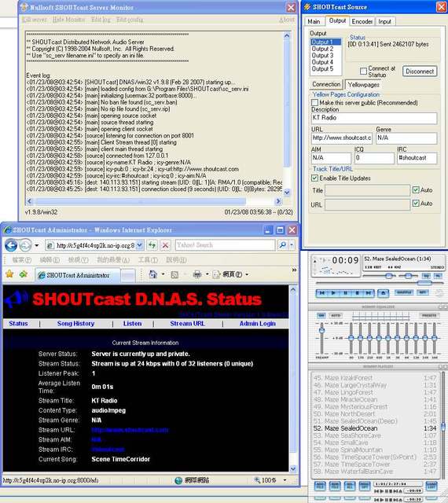Click the Winamp play button
This screenshot has width=448, height=503.
pyautogui.click(x=333, y=293)
